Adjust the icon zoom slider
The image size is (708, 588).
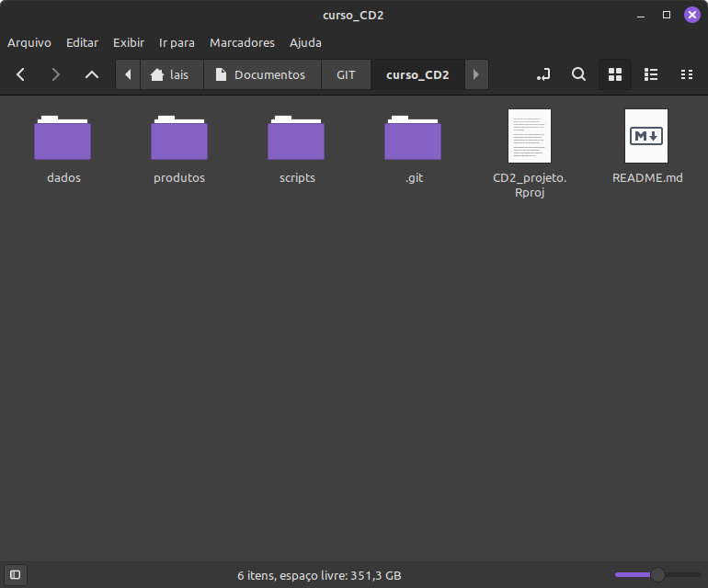pyautogui.click(x=657, y=575)
